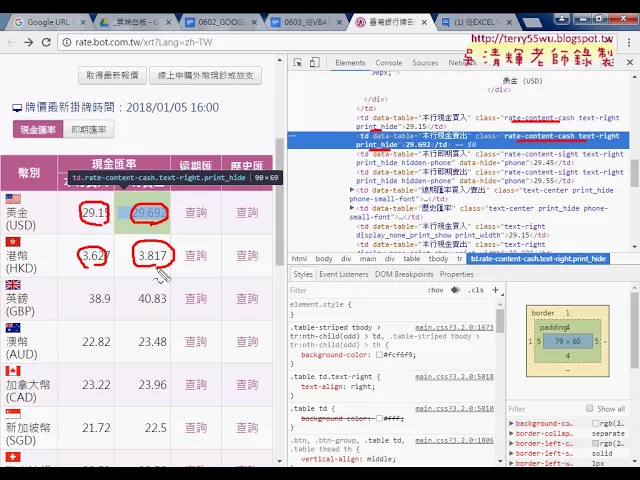Image resolution: width=640 pixels, height=480 pixels.
Task: Click the rgb swatch of computed background-color
Action: tap(596, 423)
